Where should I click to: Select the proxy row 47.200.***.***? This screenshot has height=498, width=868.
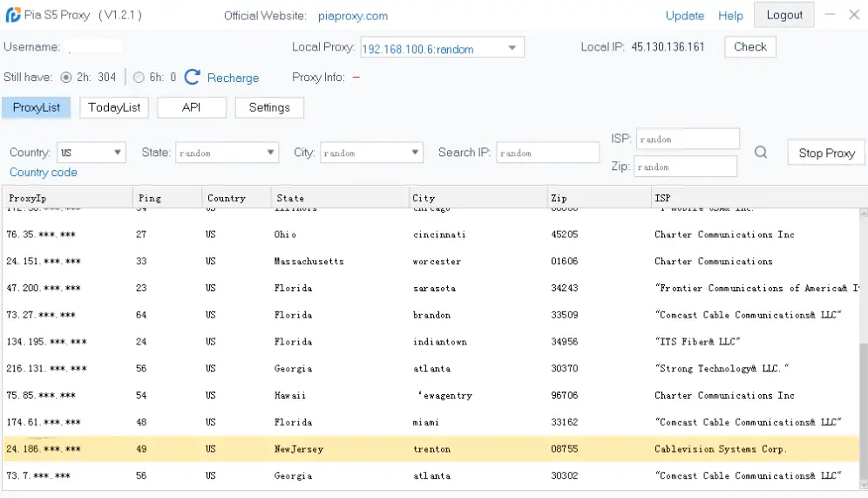tap(431, 288)
